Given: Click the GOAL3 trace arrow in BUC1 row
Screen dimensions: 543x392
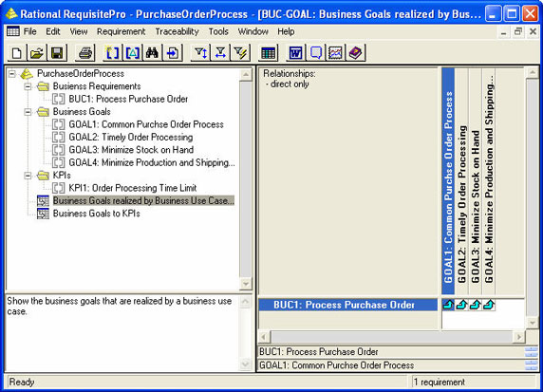Looking at the screenshot, I should (x=475, y=305).
